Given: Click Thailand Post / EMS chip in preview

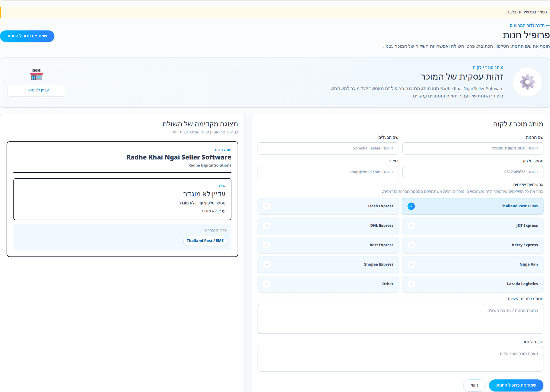Looking at the screenshot, I should [205, 241].
